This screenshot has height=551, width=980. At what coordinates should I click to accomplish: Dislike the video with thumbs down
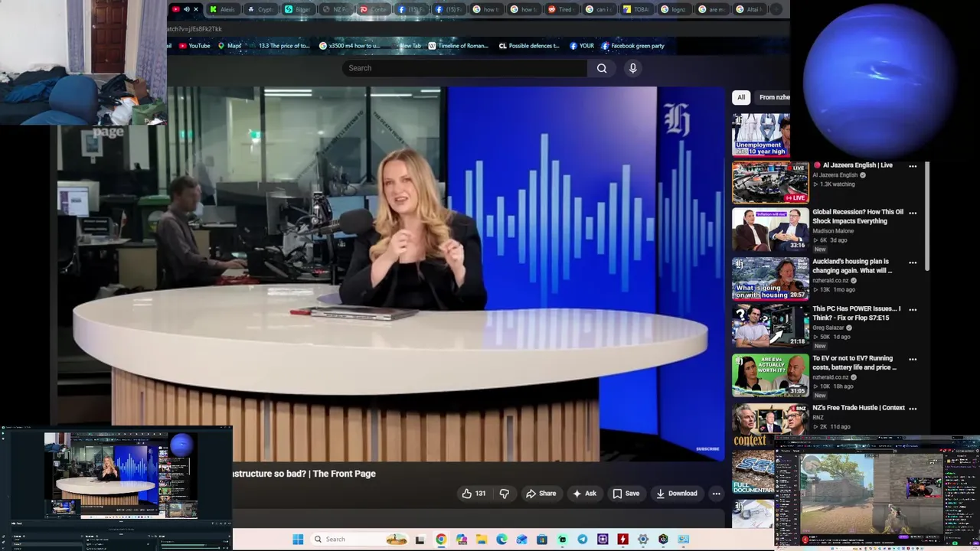tap(504, 494)
